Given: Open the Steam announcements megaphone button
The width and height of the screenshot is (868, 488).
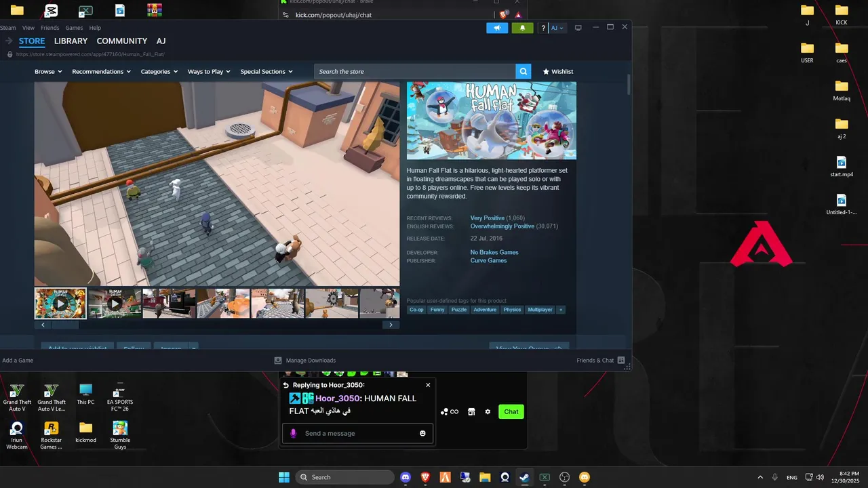Looking at the screenshot, I should coord(497,28).
